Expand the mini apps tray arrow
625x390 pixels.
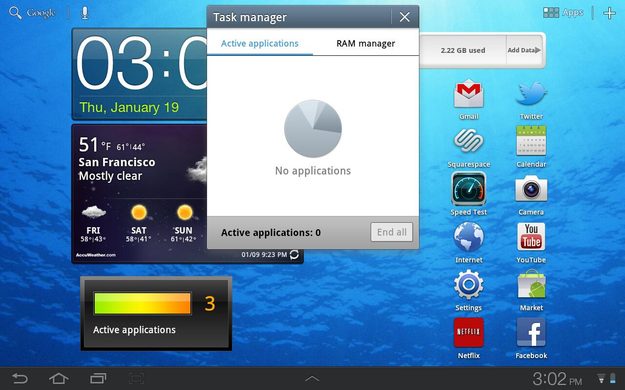coord(312,378)
